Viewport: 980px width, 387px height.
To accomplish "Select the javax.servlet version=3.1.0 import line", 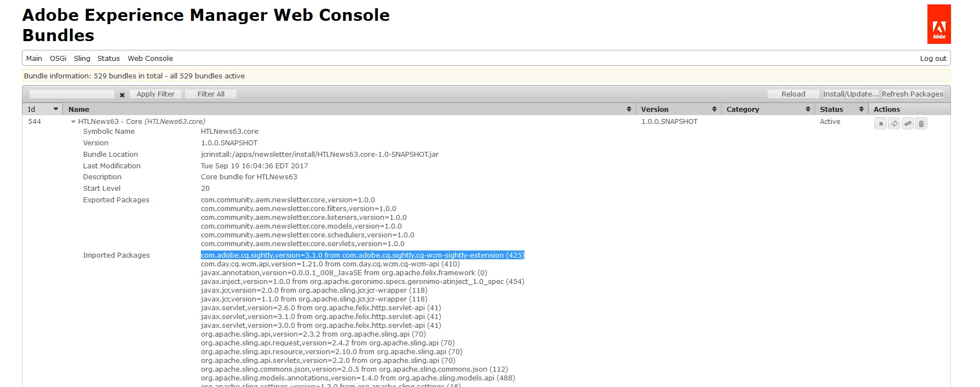I will tap(321, 316).
